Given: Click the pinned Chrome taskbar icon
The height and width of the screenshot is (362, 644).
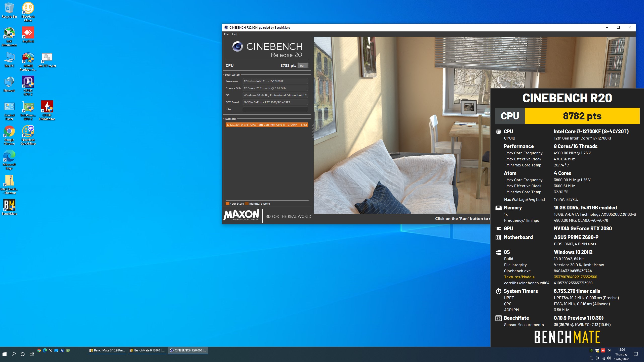Looking at the screenshot, I should [39, 350].
